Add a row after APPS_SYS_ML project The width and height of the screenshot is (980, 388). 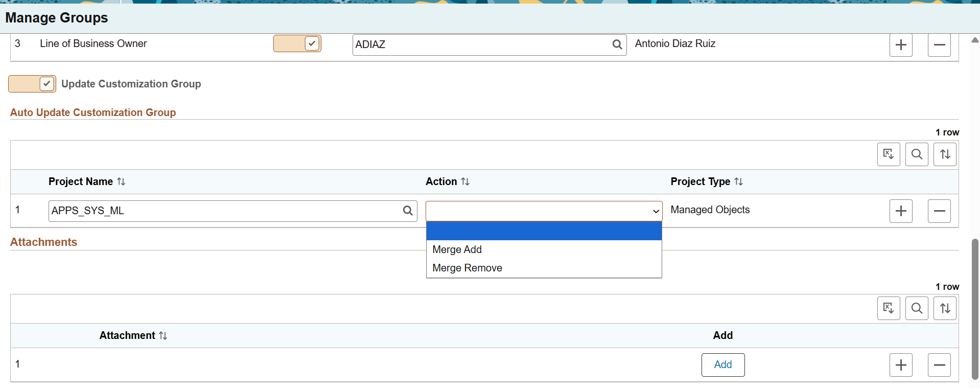(901, 211)
